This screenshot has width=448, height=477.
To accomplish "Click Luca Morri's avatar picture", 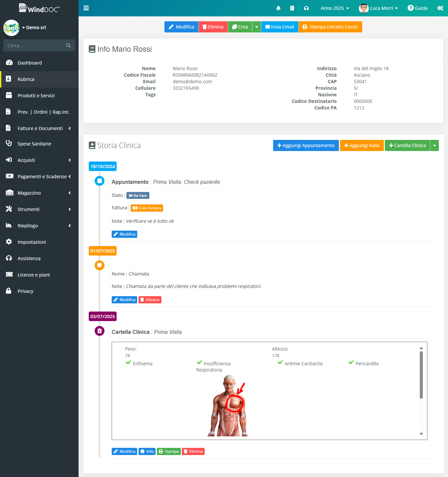I will [x=364, y=8].
